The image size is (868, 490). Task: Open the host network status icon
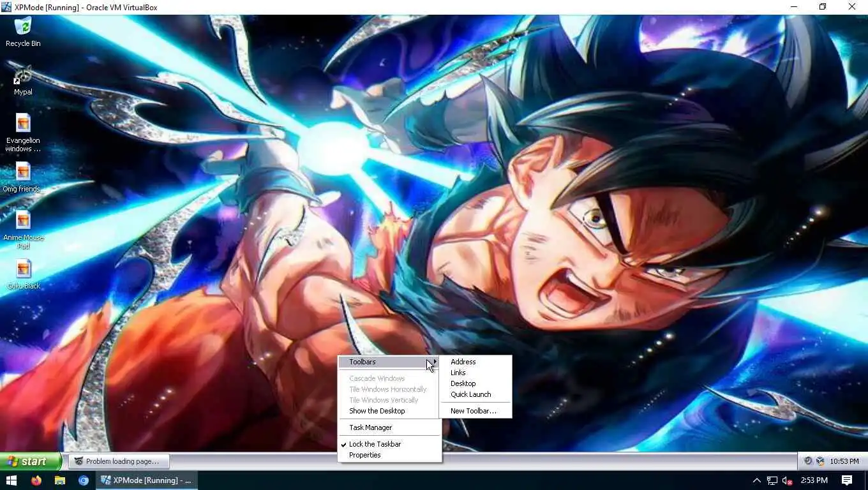click(772, 480)
